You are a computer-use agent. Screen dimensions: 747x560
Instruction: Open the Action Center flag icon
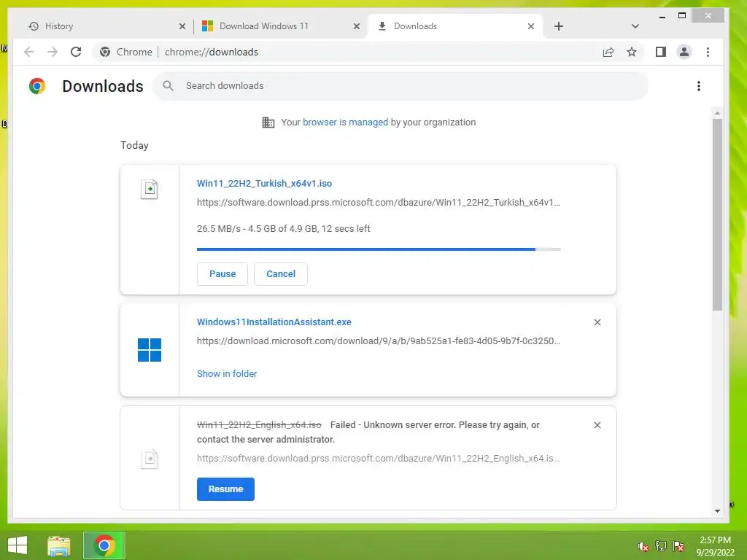678,546
